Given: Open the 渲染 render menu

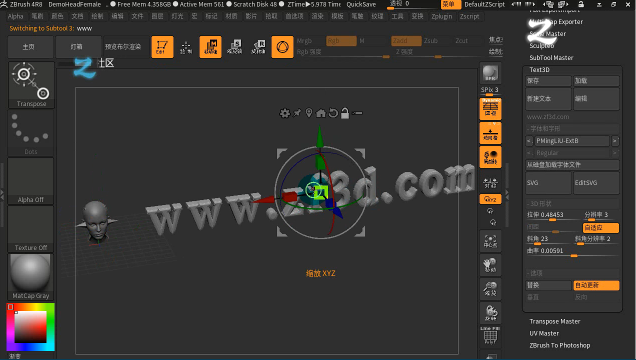Looking at the screenshot, I should pos(317,16).
